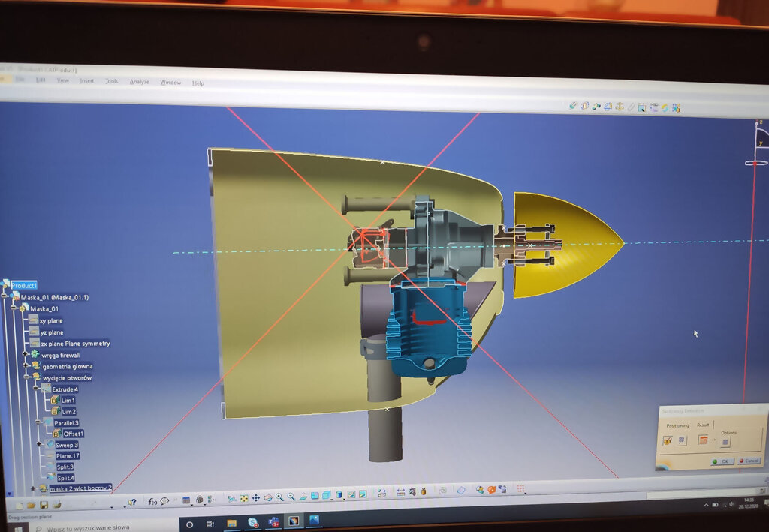Collapse the wycięcie otworów node

26,377
